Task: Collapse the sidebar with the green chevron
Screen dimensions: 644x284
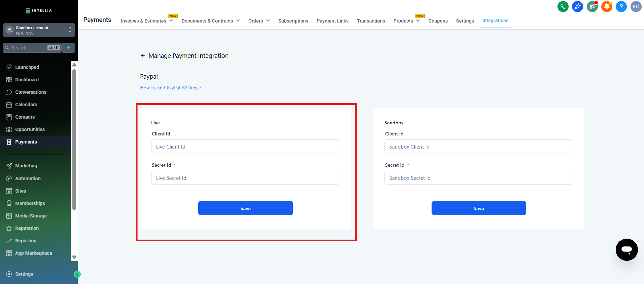Action: coord(77,274)
